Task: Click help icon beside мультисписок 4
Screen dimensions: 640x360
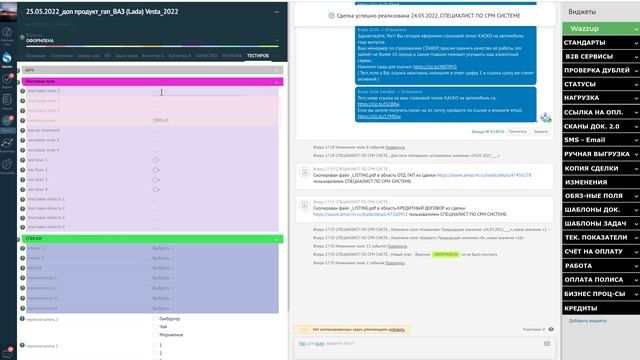Action: 22,308
